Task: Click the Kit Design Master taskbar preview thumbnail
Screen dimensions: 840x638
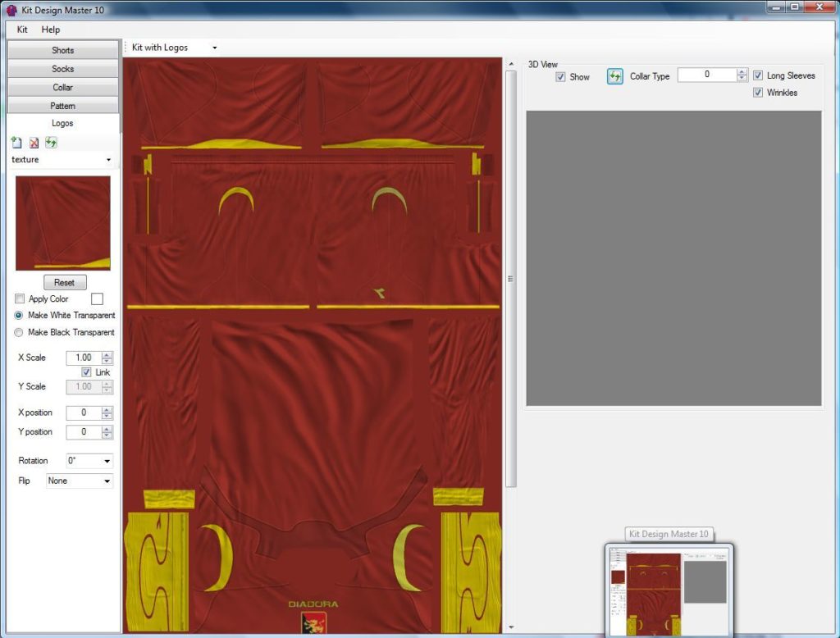Action: (x=669, y=590)
